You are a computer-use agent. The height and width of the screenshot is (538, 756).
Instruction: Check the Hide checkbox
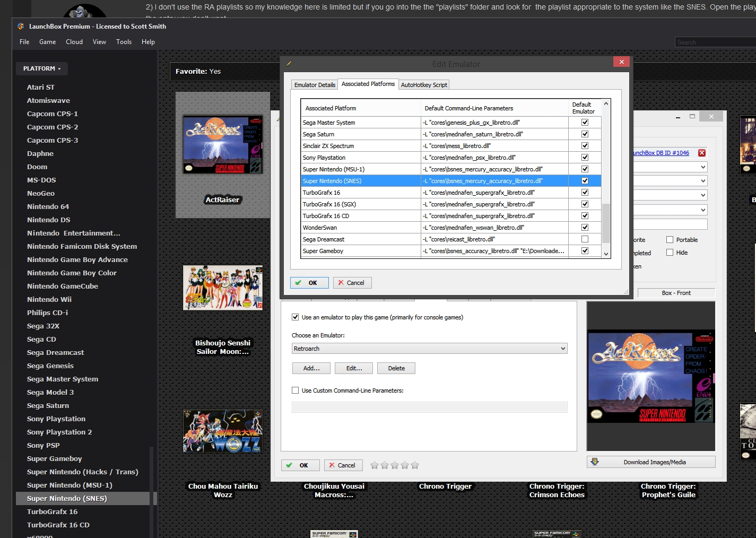670,253
